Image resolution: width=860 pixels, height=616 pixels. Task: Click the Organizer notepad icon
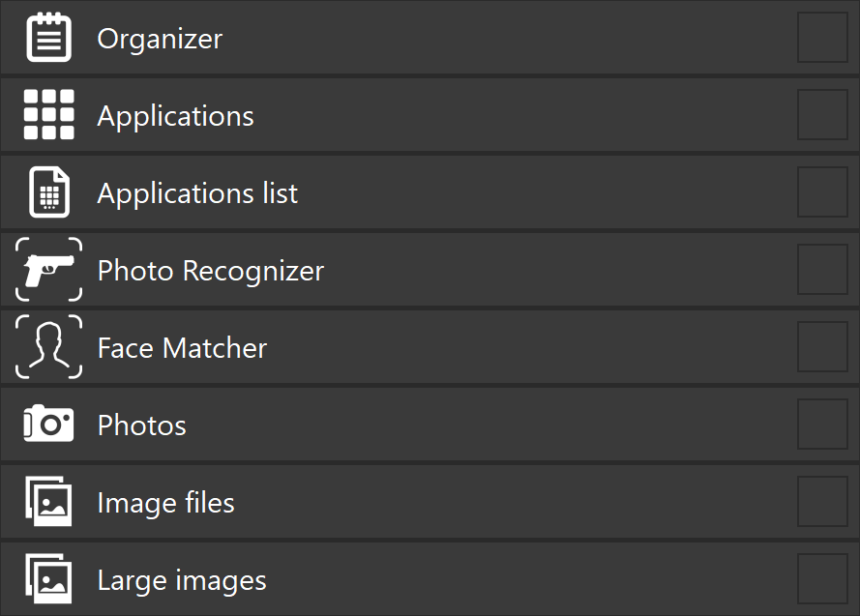[48, 39]
